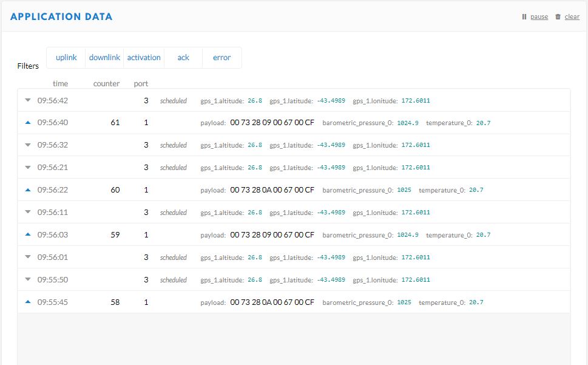The height and width of the screenshot is (365, 588).
Task: Pause the application data stream
Action: (539, 17)
